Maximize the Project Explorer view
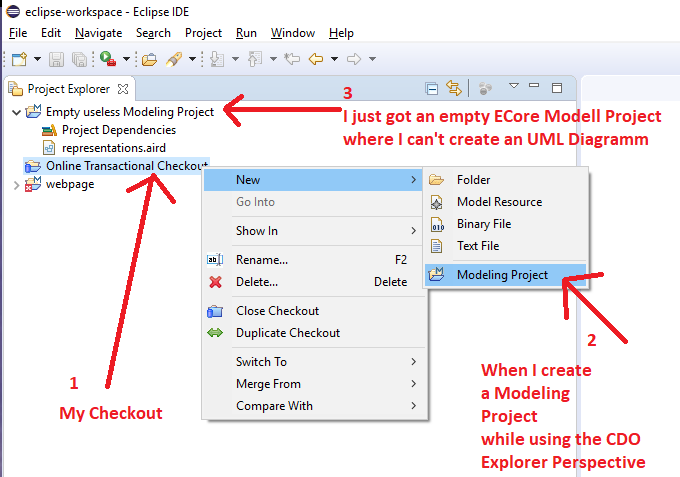Screen dimensions: 680x477 pos(557,88)
